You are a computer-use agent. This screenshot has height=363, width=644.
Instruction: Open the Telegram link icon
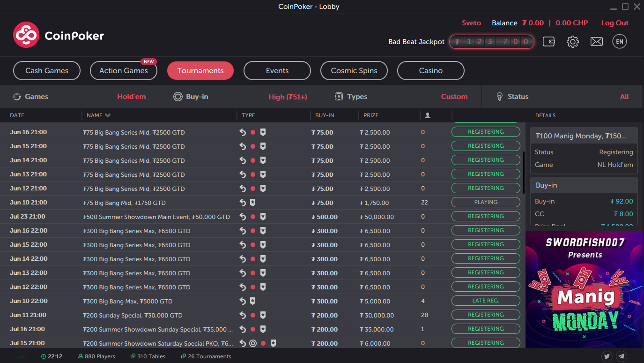click(621, 356)
